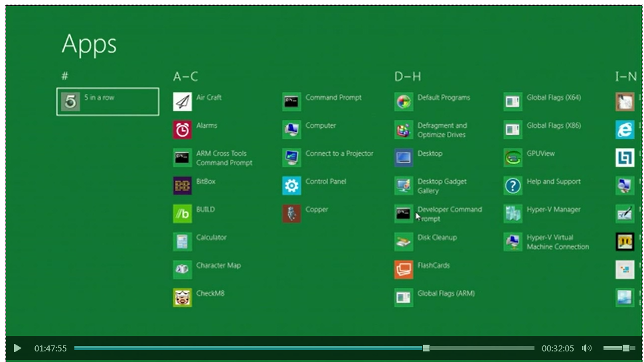Launch the Copper app icon

click(x=291, y=213)
